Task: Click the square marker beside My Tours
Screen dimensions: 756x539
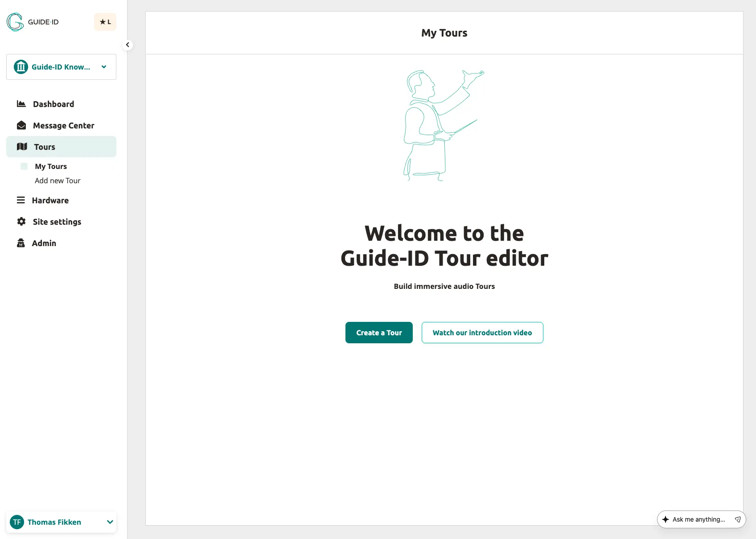Action: [24, 166]
